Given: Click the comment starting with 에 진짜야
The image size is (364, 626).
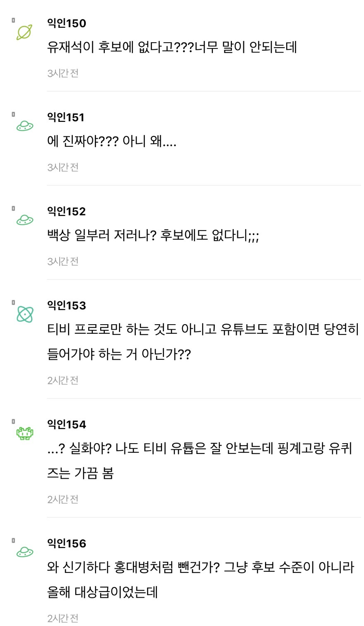Looking at the screenshot, I should pos(112,141).
